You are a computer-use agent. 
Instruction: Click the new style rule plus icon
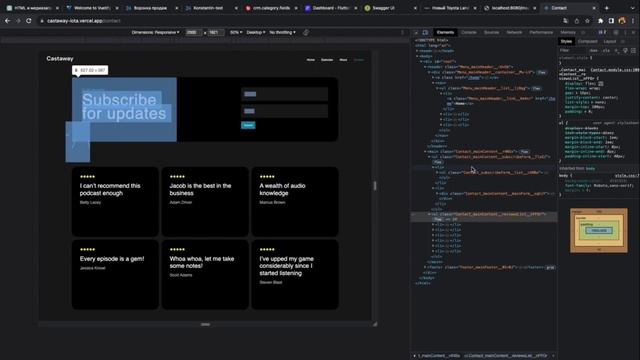pyautogui.click(x=617, y=51)
